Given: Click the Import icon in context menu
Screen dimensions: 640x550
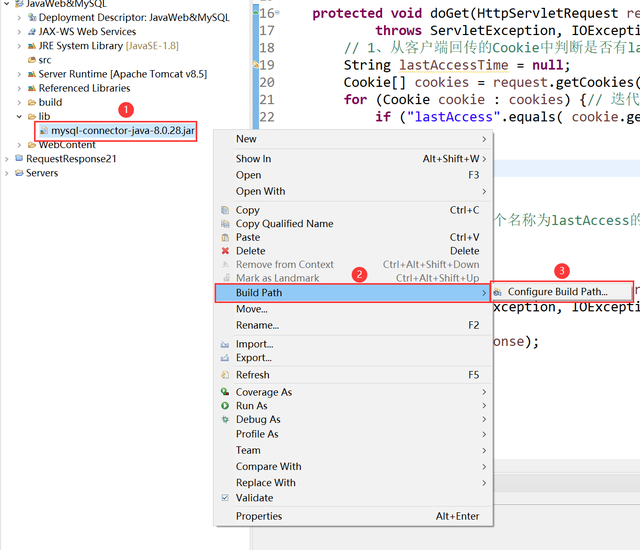Looking at the screenshot, I should pyautogui.click(x=225, y=344).
